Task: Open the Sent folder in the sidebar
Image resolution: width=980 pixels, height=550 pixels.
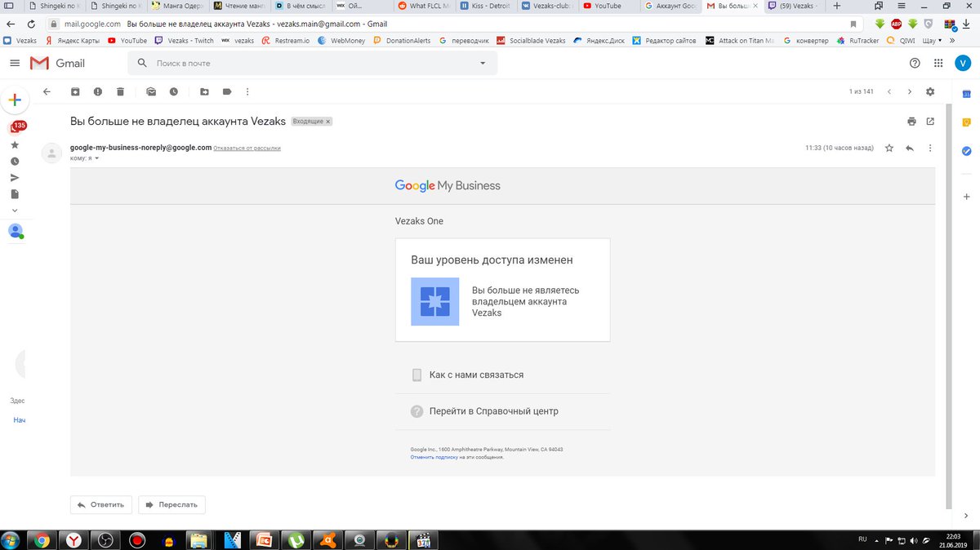Action: coord(15,177)
